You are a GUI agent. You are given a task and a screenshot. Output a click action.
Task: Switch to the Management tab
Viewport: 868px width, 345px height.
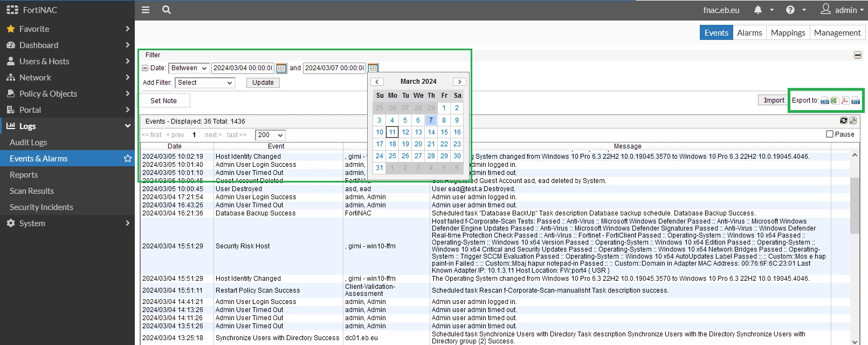(837, 32)
